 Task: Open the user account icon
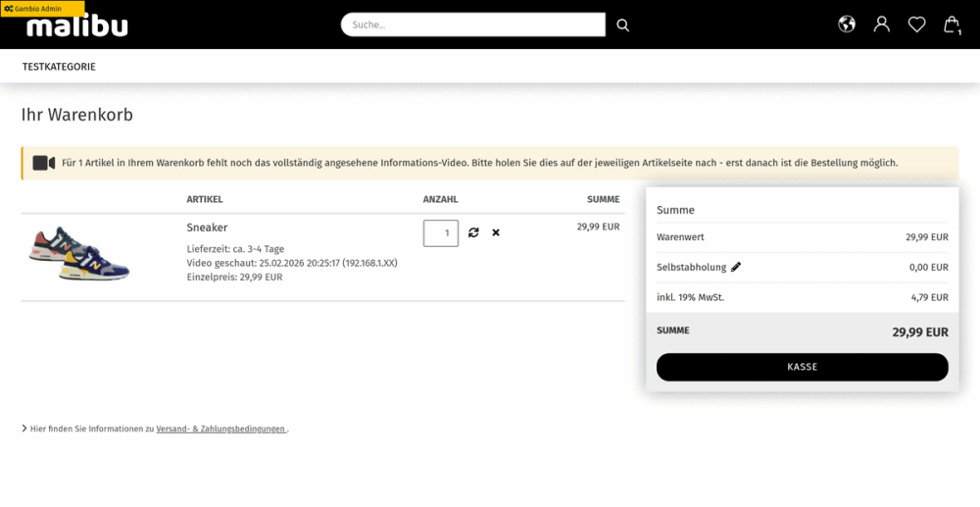(881, 25)
